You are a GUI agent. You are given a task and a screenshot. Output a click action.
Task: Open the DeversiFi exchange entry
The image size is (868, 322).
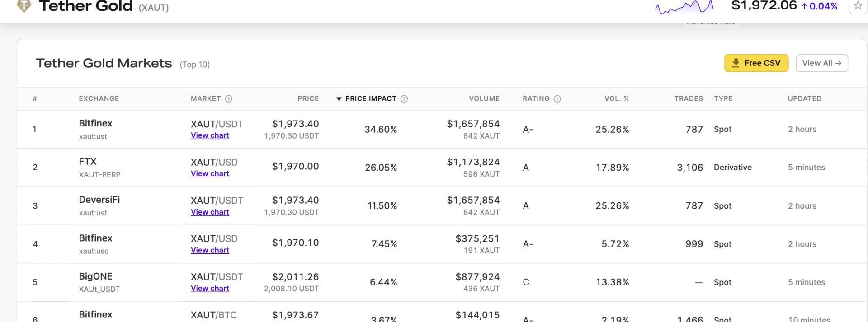[x=99, y=200]
